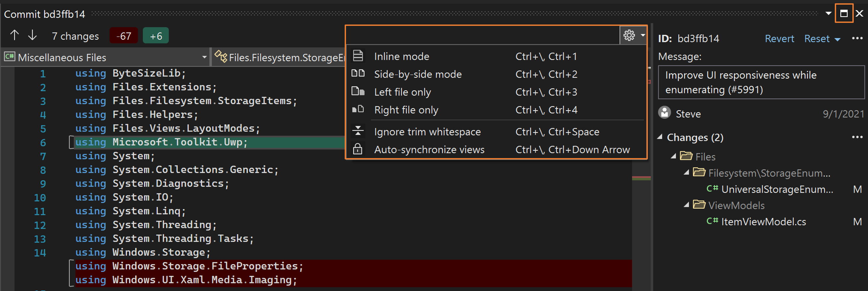Go to previous change with up arrow
The height and width of the screenshot is (291, 868).
(15, 35)
